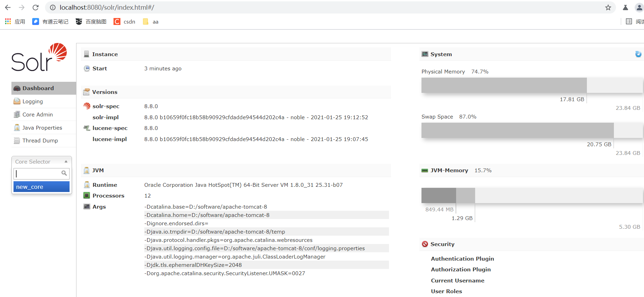Click the Solr logo

pos(39,57)
